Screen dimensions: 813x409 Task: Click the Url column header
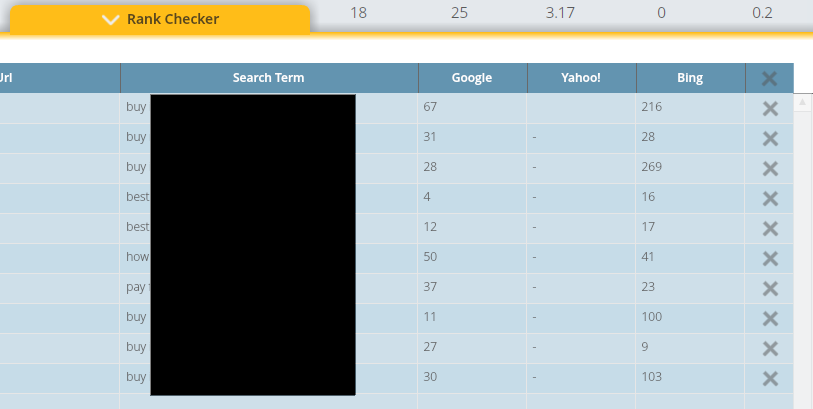pos(60,78)
